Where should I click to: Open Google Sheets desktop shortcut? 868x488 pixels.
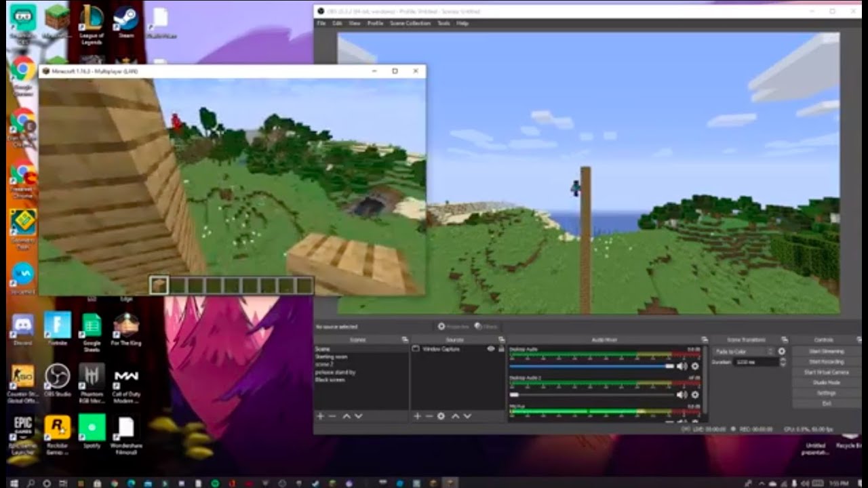point(92,332)
